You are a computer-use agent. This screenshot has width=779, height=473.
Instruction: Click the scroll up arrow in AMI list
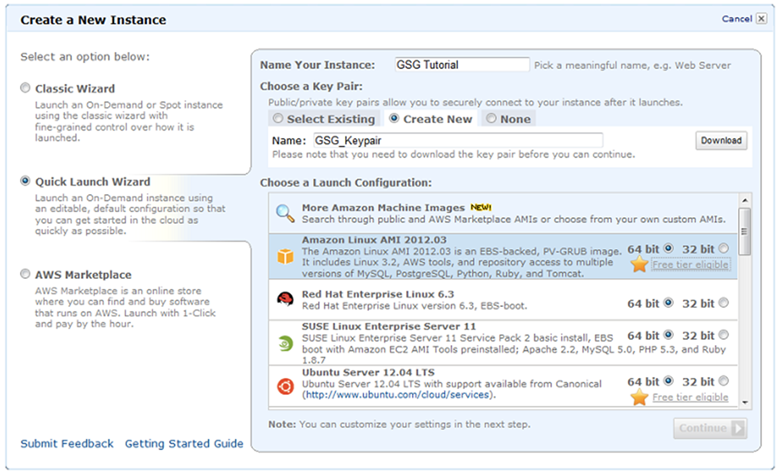[745, 201]
